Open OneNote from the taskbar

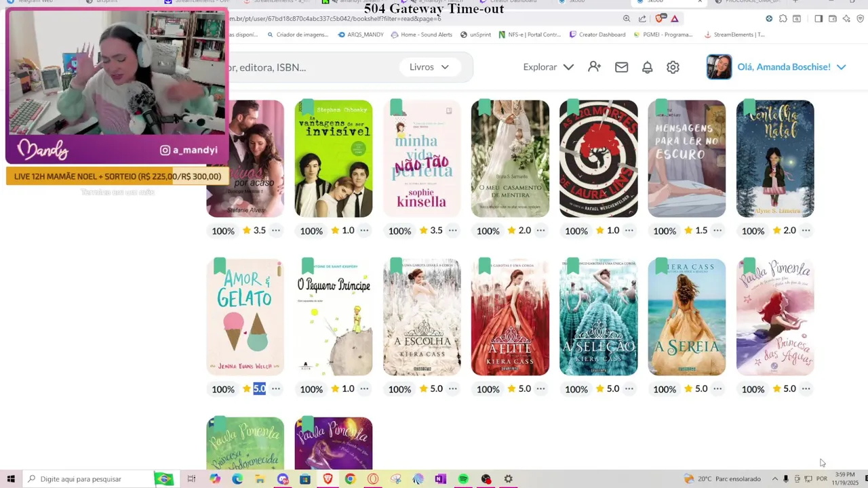(x=441, y=479)
